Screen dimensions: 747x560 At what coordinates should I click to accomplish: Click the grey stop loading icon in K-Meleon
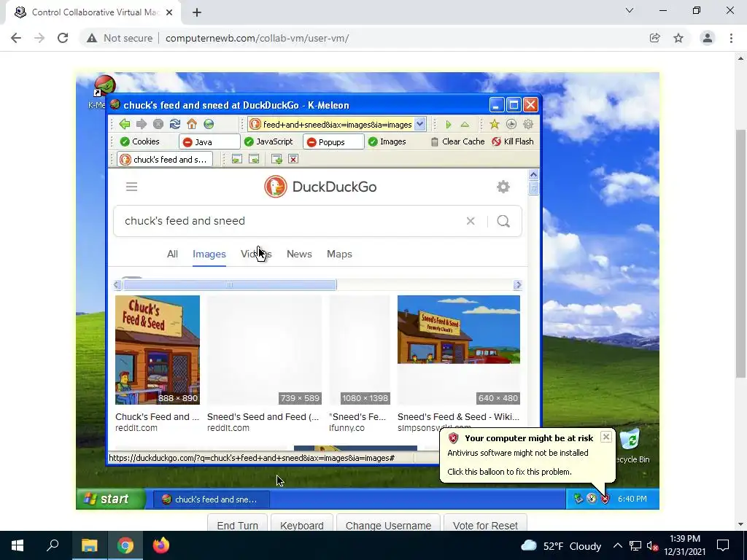click(158, 124)
